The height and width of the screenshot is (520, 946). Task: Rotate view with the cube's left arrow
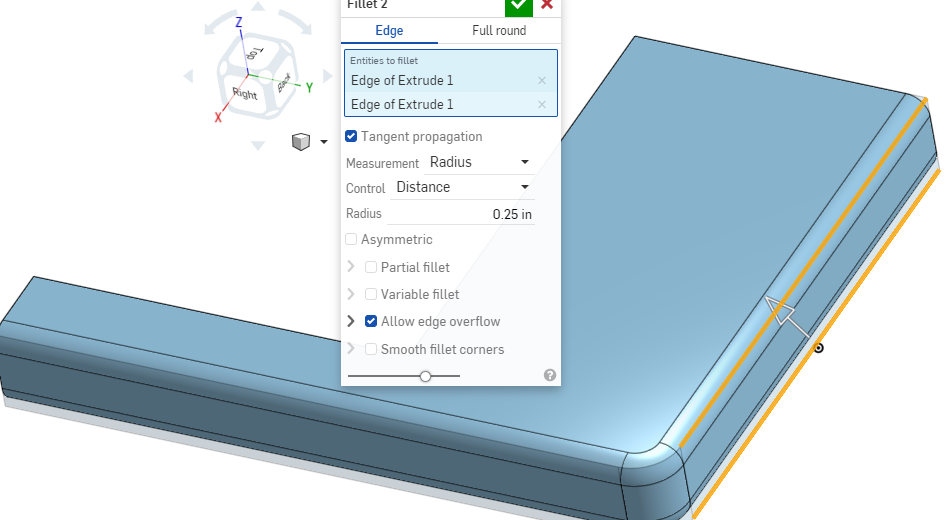coord(188,76)
